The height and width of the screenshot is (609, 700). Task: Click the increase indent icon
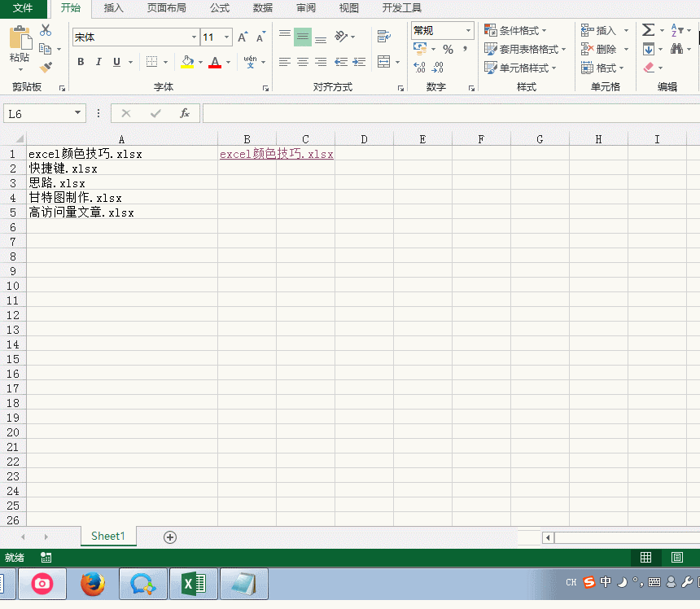tap(359, 62)
